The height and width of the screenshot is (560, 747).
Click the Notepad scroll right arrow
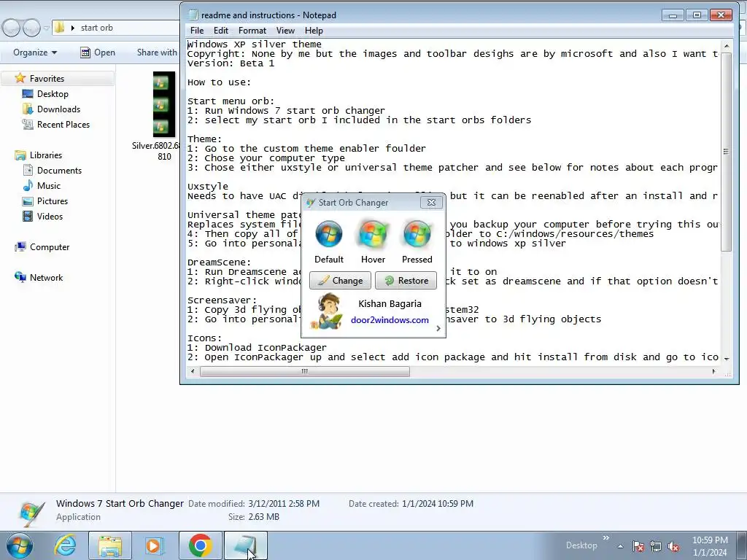[713, 371]
